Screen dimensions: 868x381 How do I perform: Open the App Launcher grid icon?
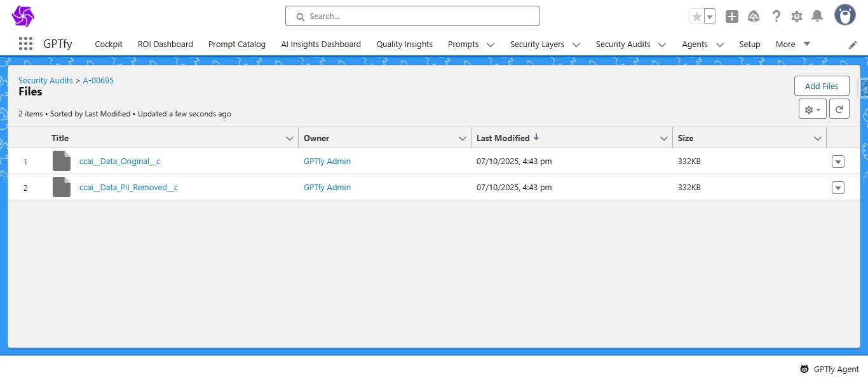(25, 44)
